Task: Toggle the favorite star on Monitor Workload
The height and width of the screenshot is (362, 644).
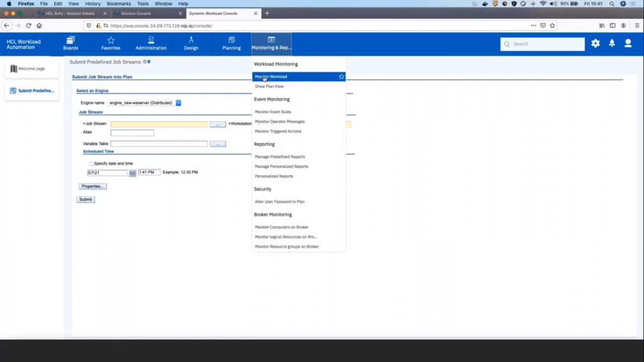Action: (x=341, y=75)
